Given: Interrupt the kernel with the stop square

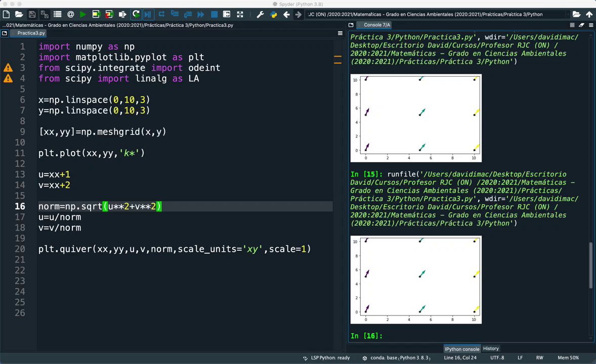Looking at the screenshot, I should pyautogui.click(x=572, y=25).
